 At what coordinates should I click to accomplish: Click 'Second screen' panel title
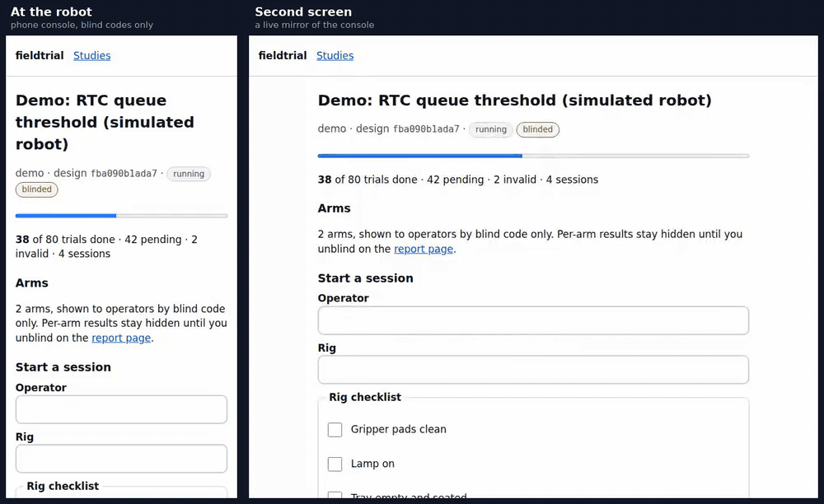[x=303, y=12]
